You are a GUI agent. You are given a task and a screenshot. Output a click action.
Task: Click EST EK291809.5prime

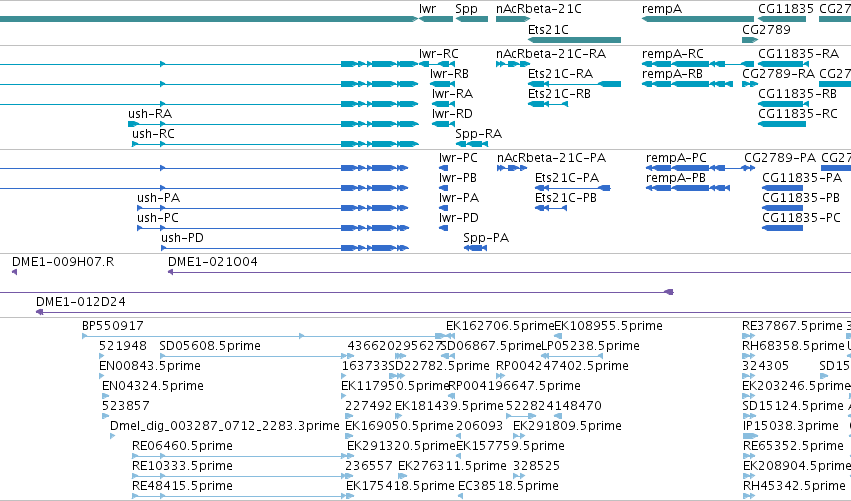click(567, 426)
